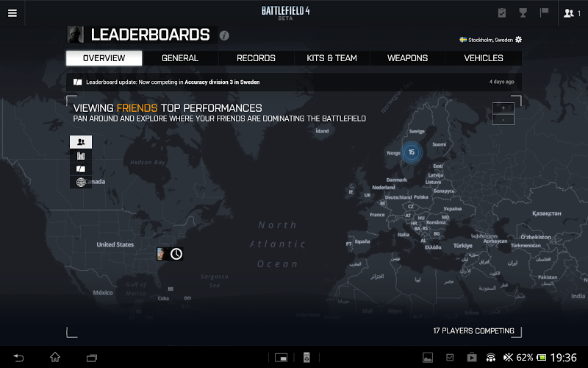Image resolution: width=588 pixels, height=368 pixels.
Task: Click the leaderboards info icon
Action: tap(224, 35)
